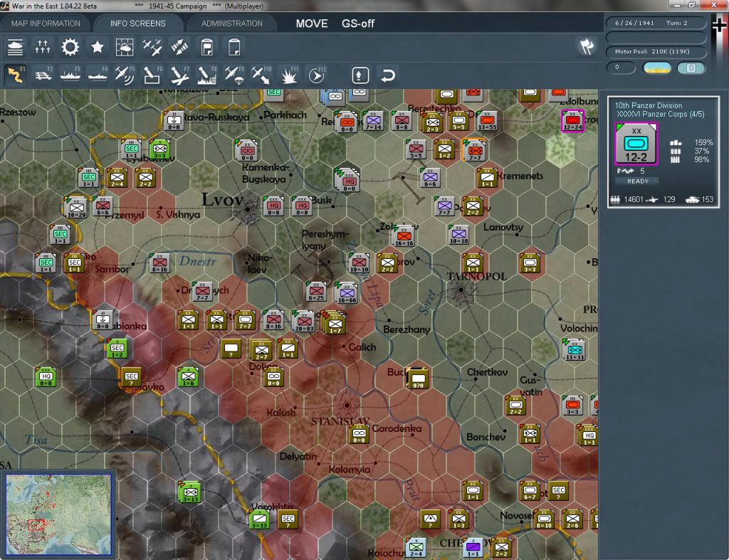
Task: Click the 0 value field below Motor Pool
Action: click(x=621, y=68)
